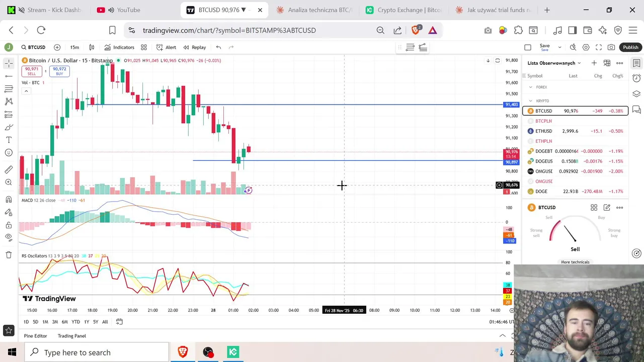This screenshot has height=362, width=644.
Task: Select the brush drawing tool
Action: coord(9,127)
